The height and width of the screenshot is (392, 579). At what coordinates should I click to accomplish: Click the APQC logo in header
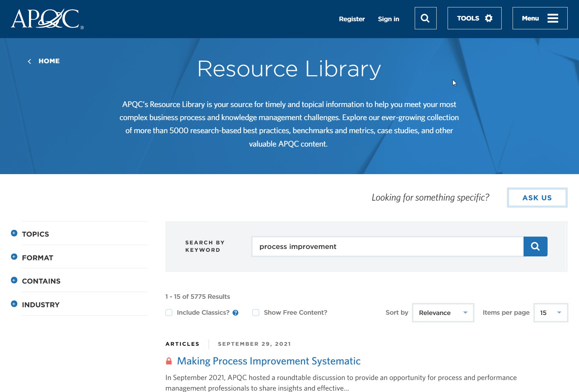47,19
